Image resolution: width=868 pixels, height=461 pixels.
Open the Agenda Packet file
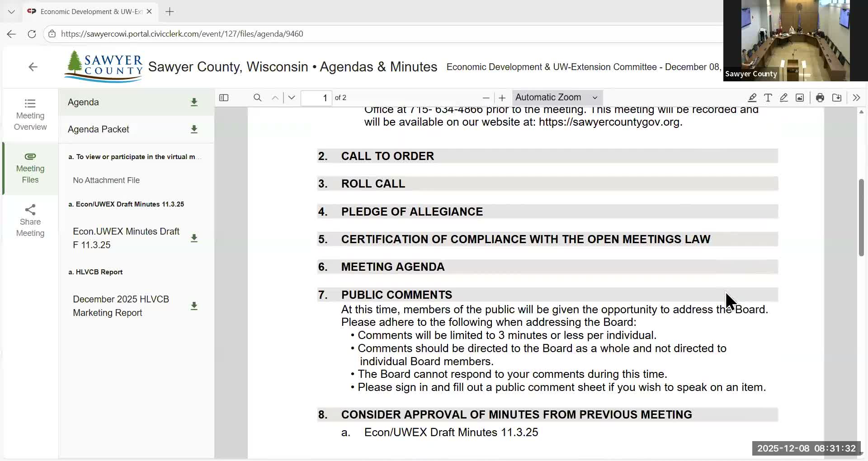[99, 129]
